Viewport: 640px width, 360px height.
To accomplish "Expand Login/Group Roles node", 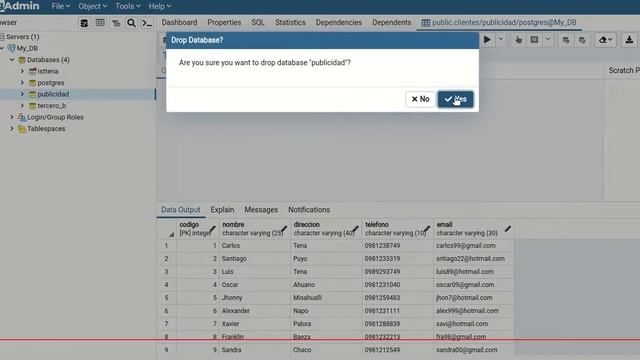I will coord(12,117).
